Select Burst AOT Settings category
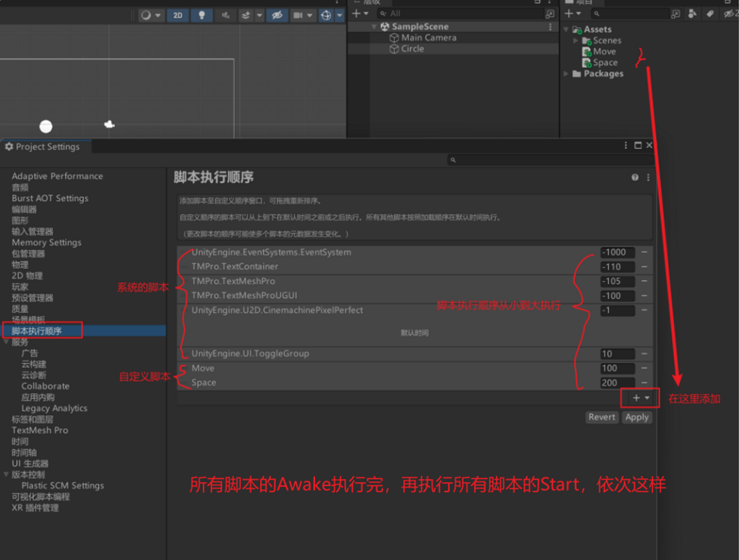 click(x=50, y=198)
